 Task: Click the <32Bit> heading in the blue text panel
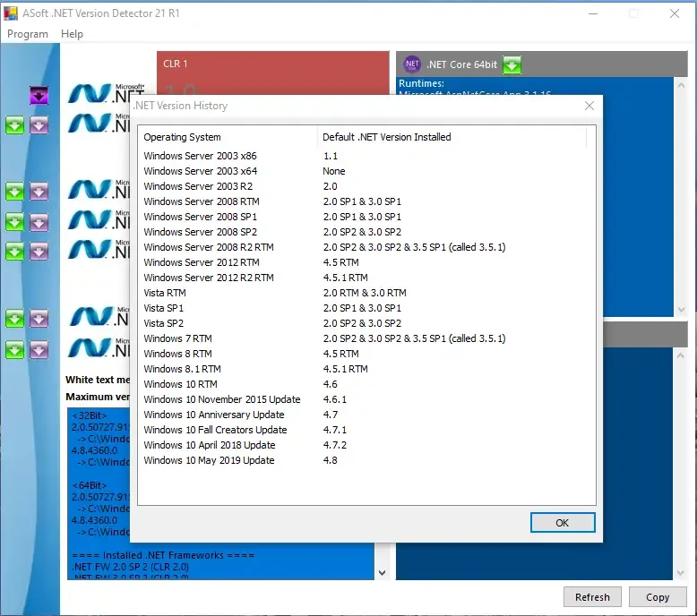point(90,415)
